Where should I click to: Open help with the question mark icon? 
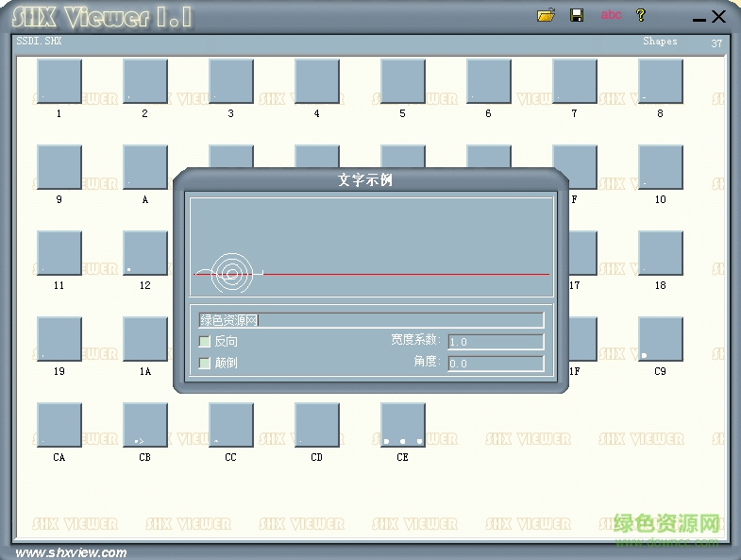pos(641,15)
